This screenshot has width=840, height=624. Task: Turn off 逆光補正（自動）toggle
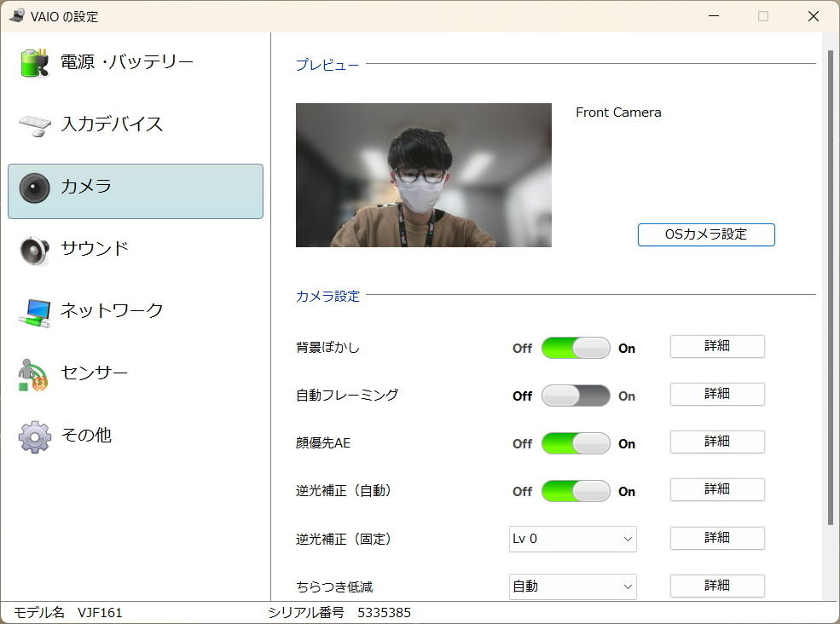[x=576, y=491]
